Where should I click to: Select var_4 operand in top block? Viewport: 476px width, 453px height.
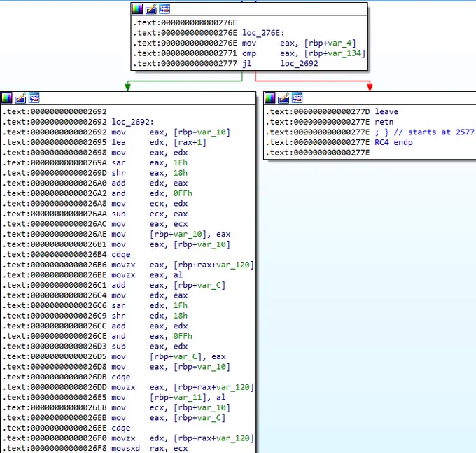[340, 43]
